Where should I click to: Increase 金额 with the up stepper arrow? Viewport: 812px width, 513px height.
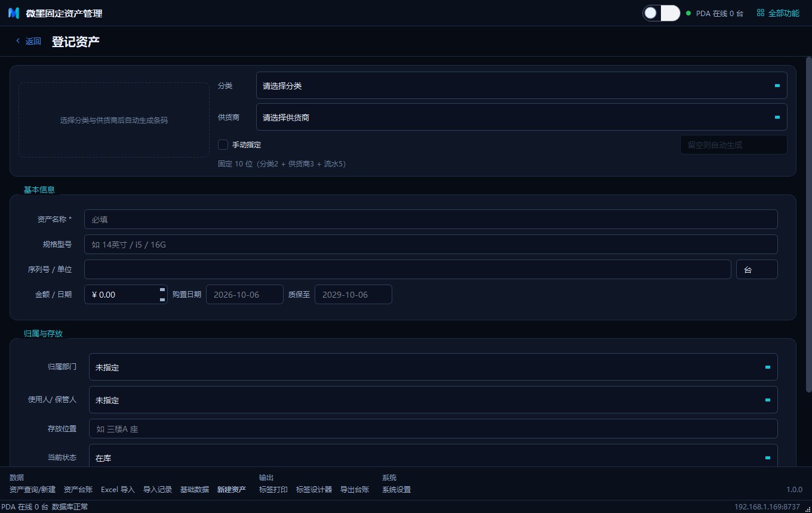pos(162,290)
